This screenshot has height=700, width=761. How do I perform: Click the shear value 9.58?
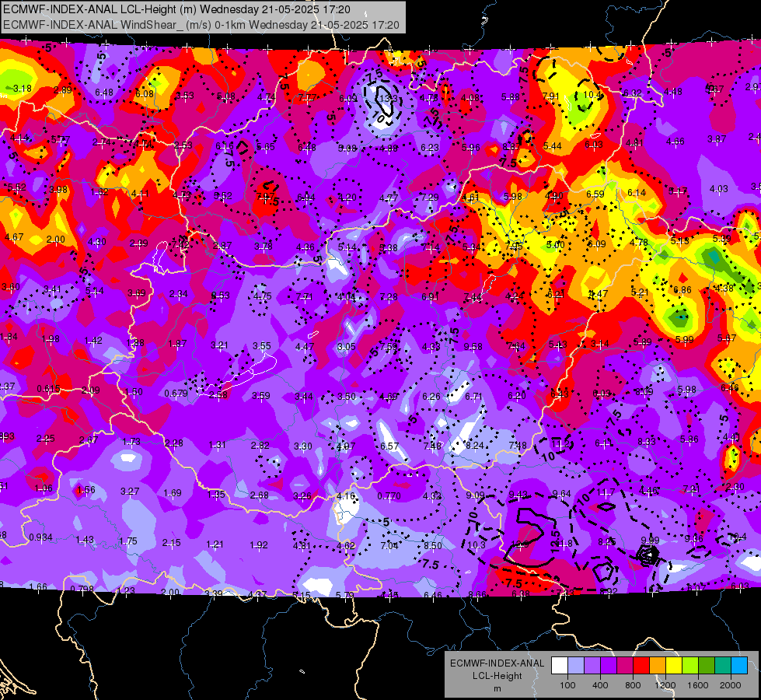pyautogui.click(x=473, y=346)
